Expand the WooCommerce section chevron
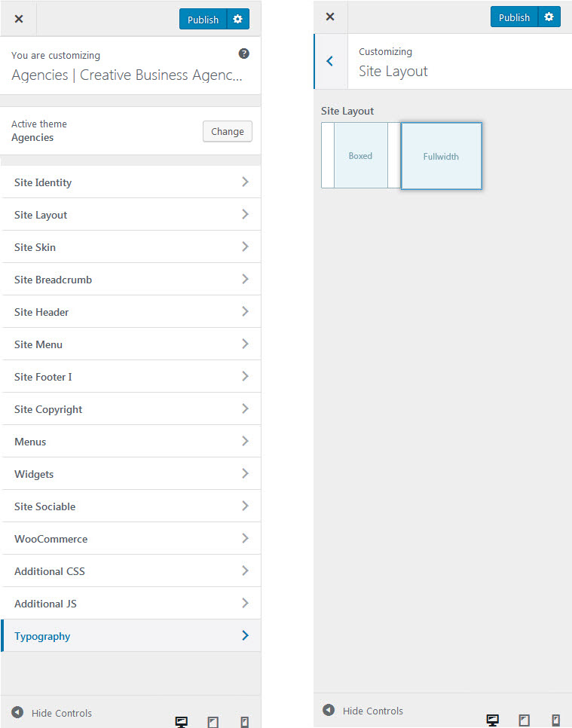The width and height of the screenshot is (572, 728). 244,538
